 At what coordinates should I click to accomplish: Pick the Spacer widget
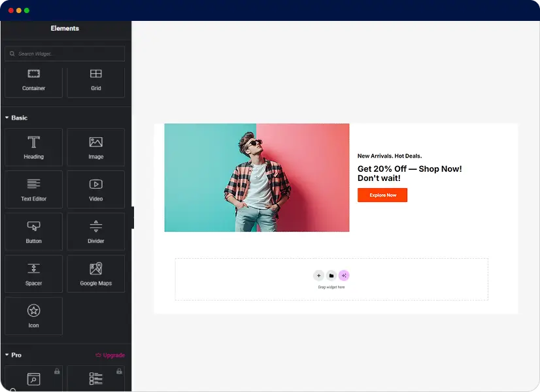(33, 274)
